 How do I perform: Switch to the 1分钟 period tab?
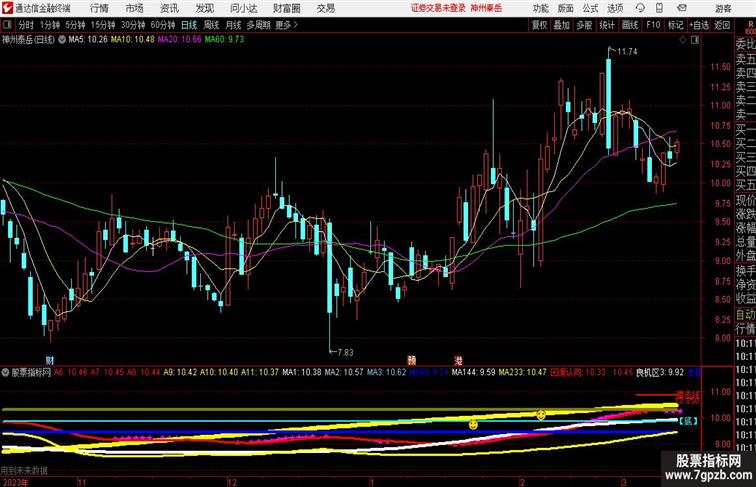point(50,25)
